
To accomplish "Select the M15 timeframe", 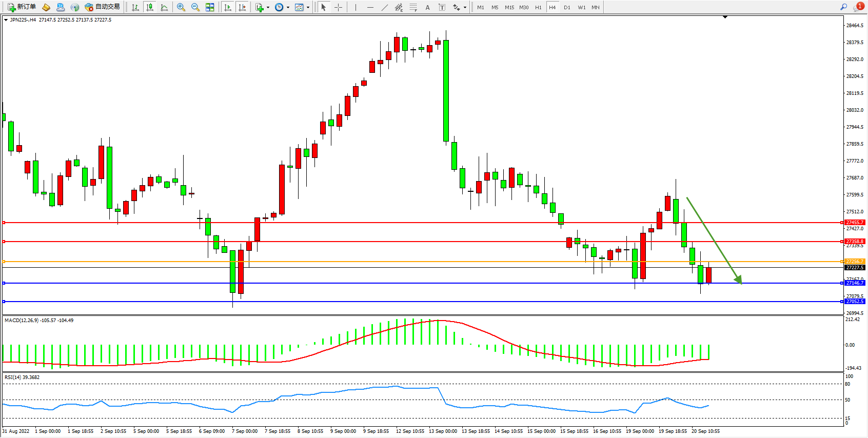I will pyautogui.click(x=509, y=7).
